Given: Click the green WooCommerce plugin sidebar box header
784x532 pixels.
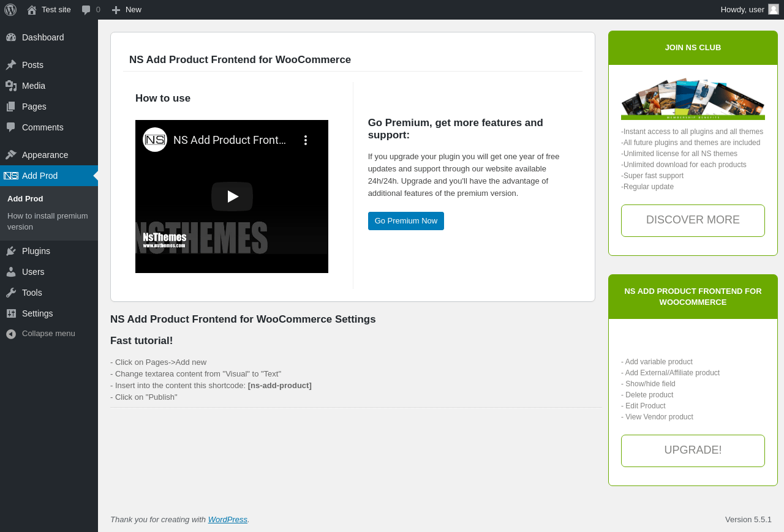Looking at the screenshot, I should point(693,297).
